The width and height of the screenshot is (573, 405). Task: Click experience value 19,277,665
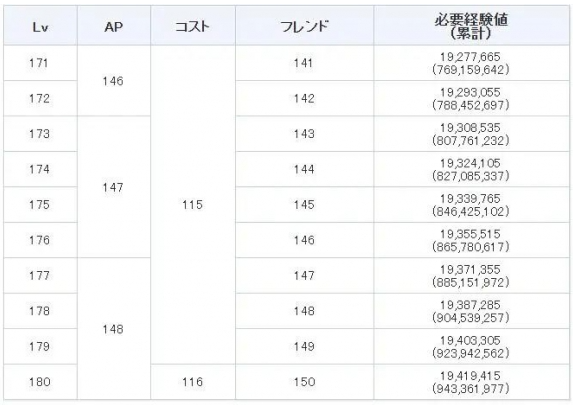[x=470, y=57]
